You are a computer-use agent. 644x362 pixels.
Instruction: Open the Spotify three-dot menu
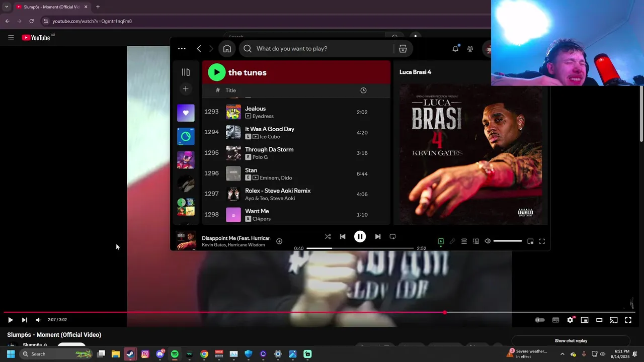tap(182, 49)
